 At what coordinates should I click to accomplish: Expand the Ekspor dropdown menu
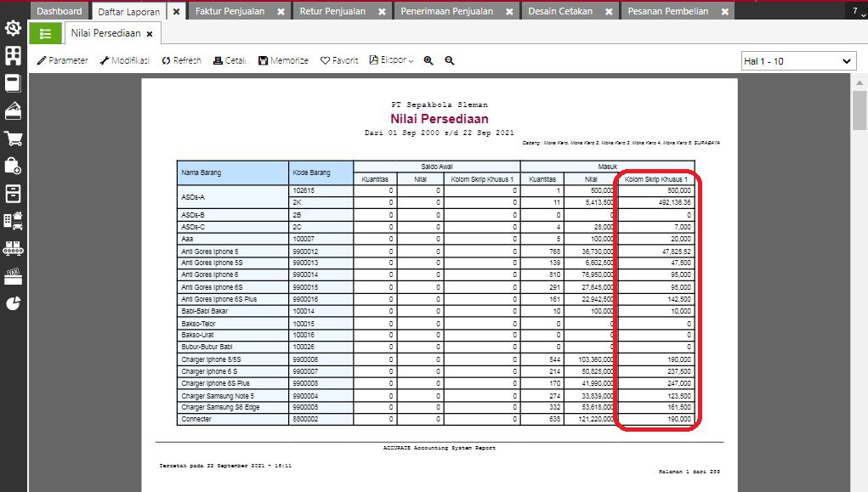click(x=391, y=60)
